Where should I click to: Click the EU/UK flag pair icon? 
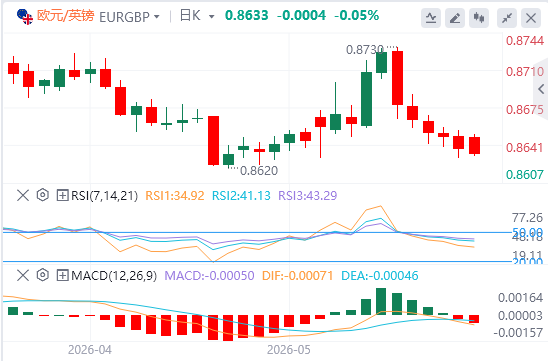(x=24, y=16)
